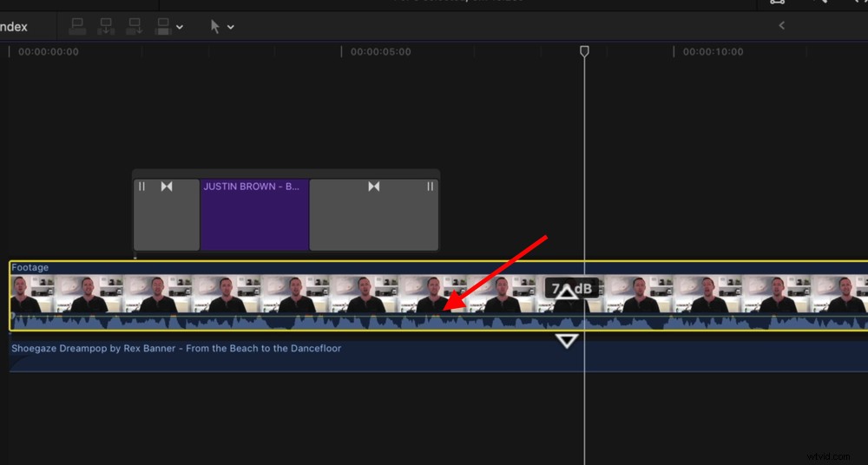868x465 pixels.
Task: Click left edge handle of first transition
Action: [x=141, y=187]
